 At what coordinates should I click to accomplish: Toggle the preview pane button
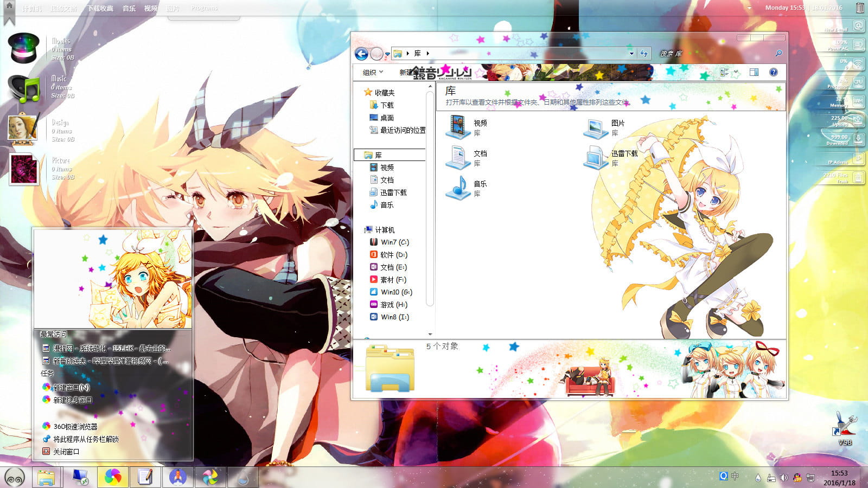pos(754,72)
